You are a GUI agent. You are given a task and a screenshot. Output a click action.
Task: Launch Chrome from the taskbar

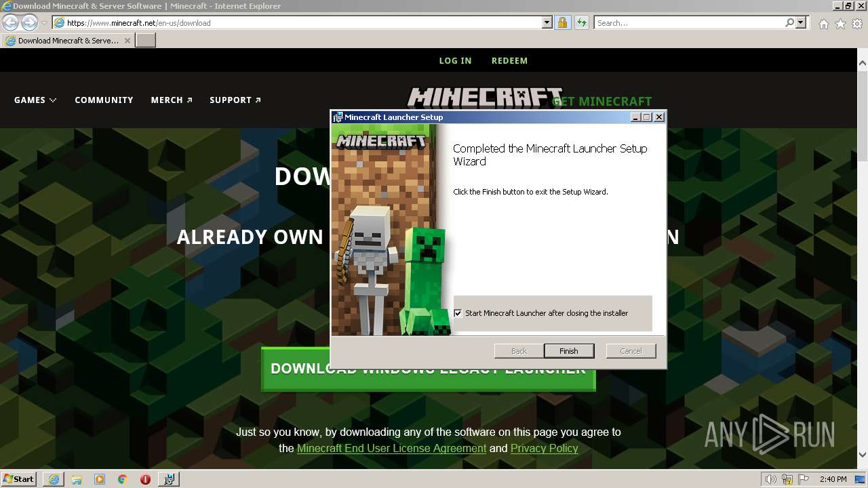pyautogui.click(x=123, y=479)
